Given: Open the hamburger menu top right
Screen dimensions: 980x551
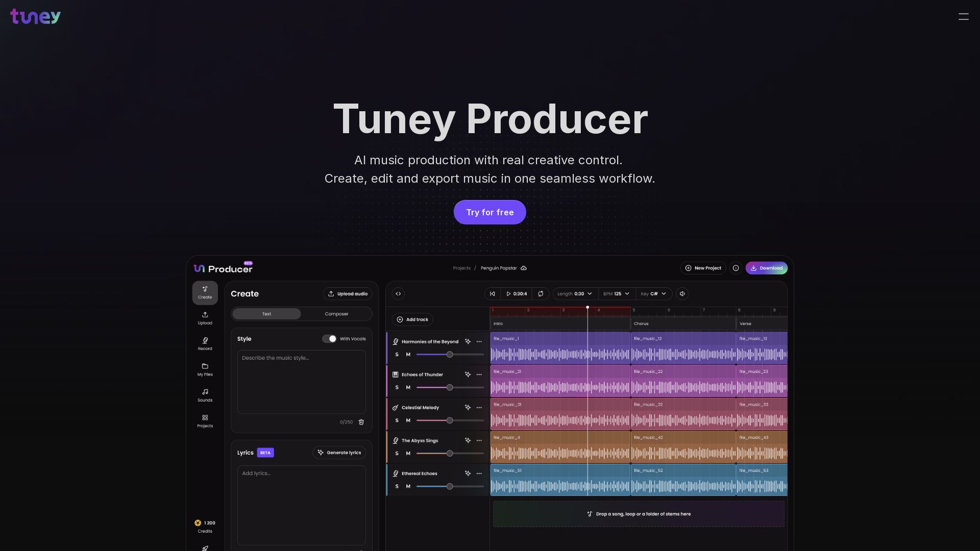Looking at the screenshot, I should pyautogui.click(x=964, y=17).
